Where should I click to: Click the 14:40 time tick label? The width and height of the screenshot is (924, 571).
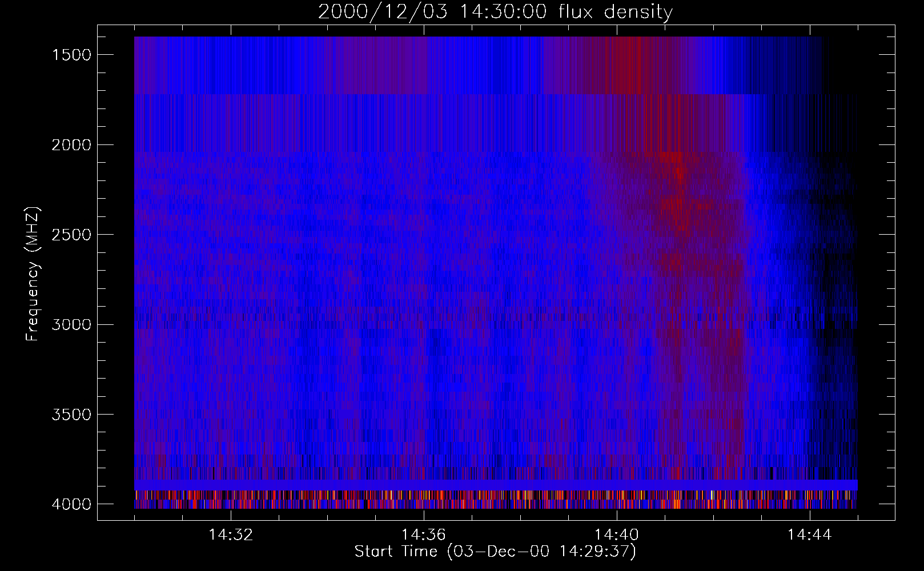[x=617, y=535]
